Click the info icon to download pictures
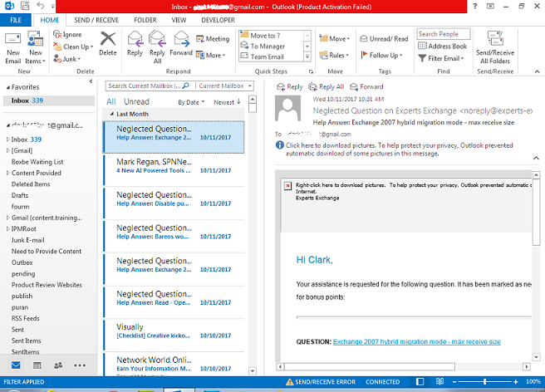Screen dimensions: 545x392 tap(279, 145)
